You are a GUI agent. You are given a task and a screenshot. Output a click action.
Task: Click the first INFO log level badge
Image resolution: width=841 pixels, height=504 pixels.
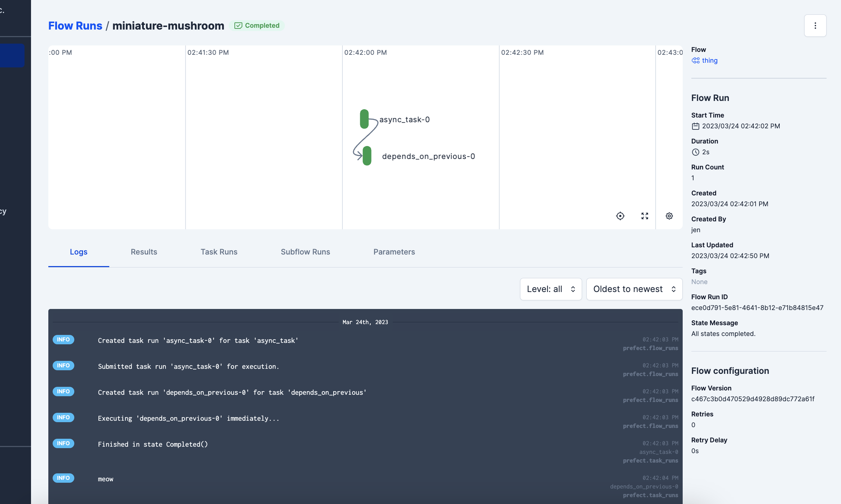click(x=63, y=340)
